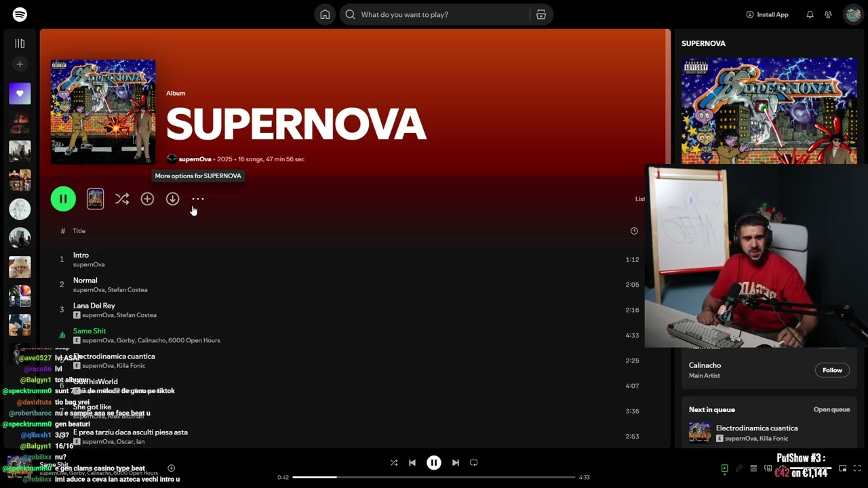Skip to the next track
The height and width of the screenshot is (488, 868).
456,463
